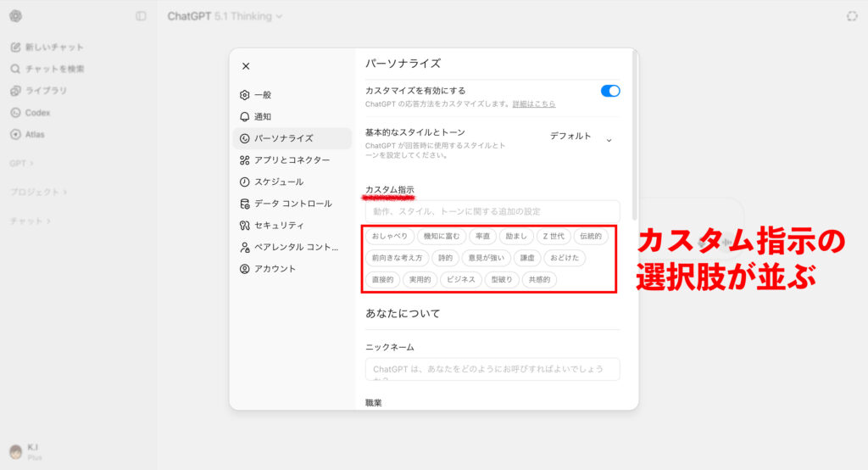Select the 機知に富む suggestion chip
Image resolution: width=868 pixels, height=470 pixels.
pyautogui.click(x=441, y=236)
